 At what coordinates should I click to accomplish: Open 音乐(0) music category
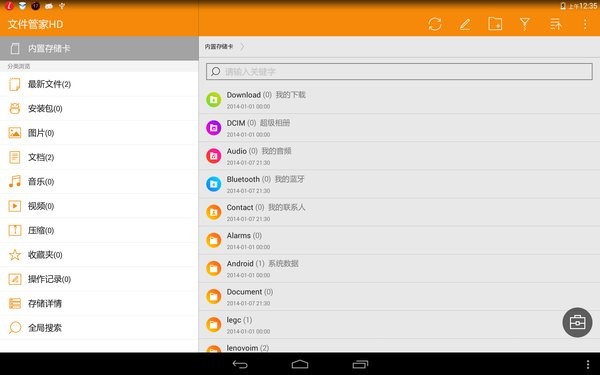tap(99, 182)
